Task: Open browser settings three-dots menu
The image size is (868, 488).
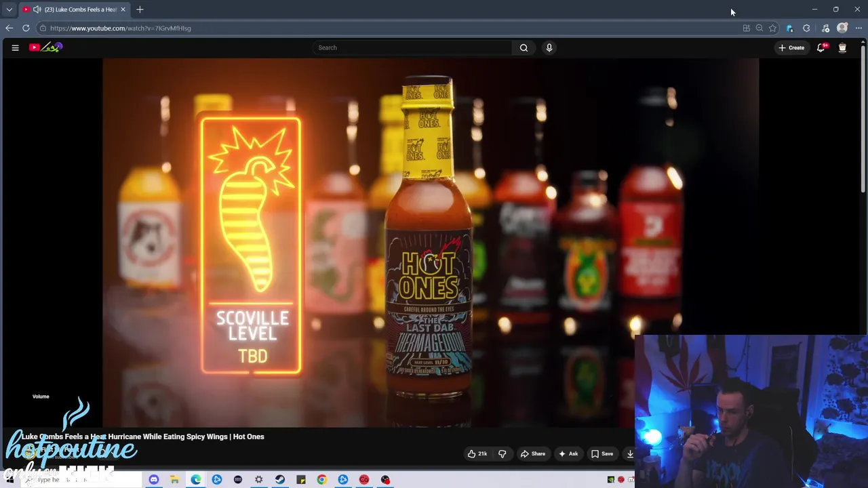Action: 859,28
